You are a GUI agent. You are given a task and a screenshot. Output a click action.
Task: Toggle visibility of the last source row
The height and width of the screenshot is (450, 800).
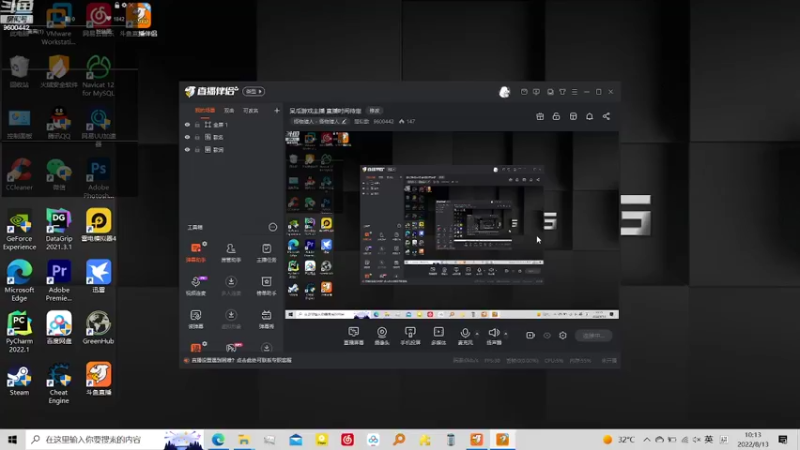pos(187,149)
